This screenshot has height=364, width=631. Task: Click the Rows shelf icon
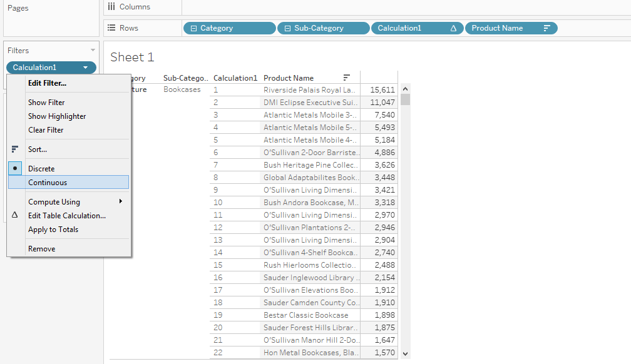(111, 28)
